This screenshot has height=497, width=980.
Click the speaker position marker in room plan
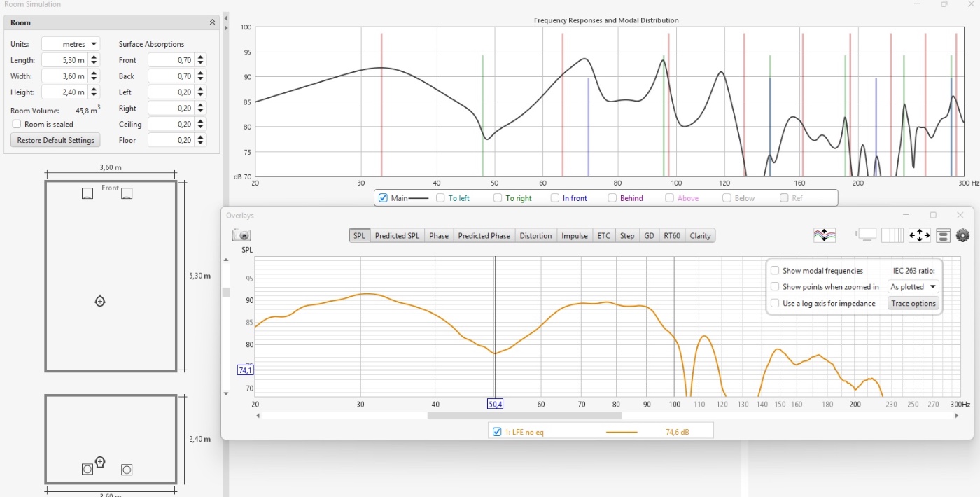click(x=87, y=194)
